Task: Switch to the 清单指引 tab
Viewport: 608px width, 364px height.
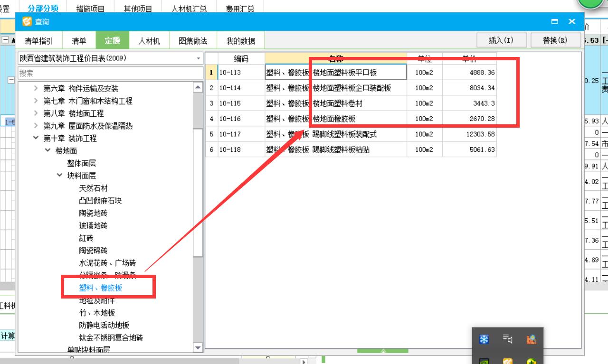Action: pos(39,41)
